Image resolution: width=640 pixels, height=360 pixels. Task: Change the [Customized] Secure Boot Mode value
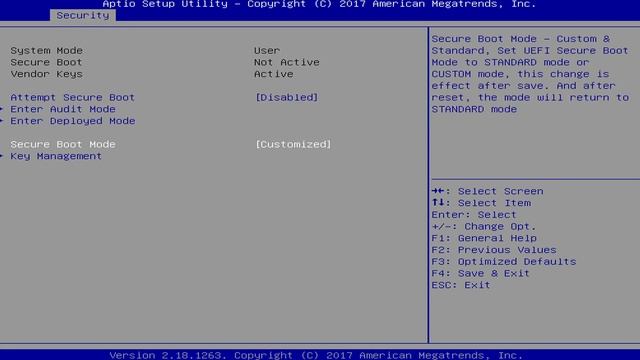(x=293, y=144)
